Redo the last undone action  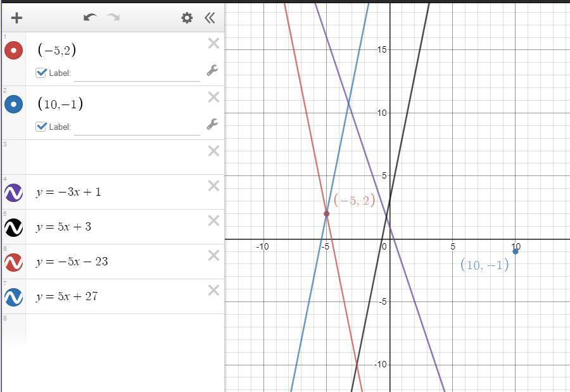tap(113, 17)
